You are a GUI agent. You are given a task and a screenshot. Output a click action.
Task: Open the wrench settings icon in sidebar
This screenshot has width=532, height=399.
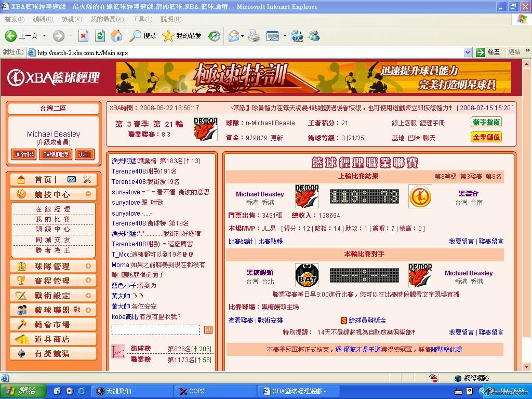(x=87, y=180)
